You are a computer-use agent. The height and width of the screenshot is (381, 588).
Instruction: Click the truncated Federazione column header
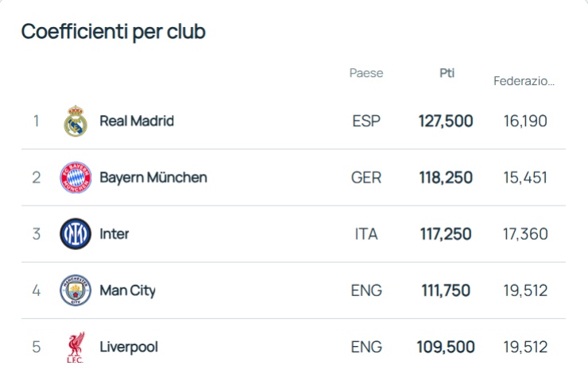point(524,81)
